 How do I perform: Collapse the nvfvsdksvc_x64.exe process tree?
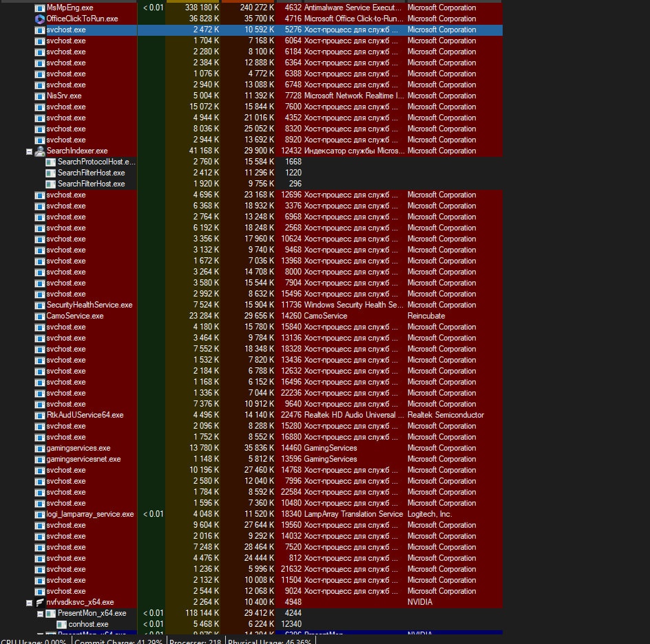(29, 603)
